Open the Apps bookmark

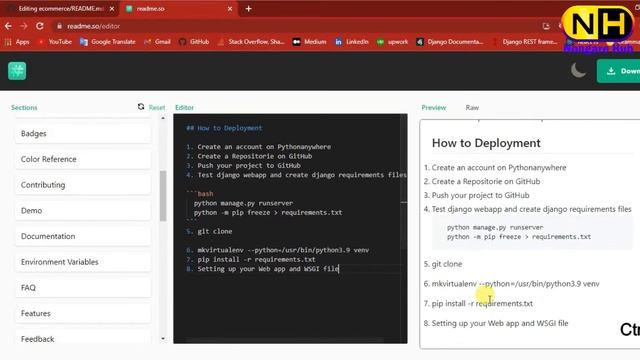coord(17,42)
